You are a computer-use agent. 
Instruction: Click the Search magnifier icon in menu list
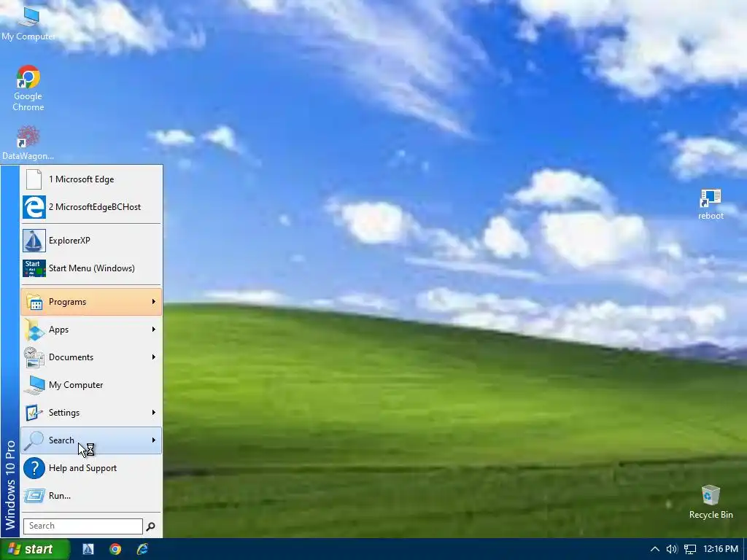[x=34, y=440]
